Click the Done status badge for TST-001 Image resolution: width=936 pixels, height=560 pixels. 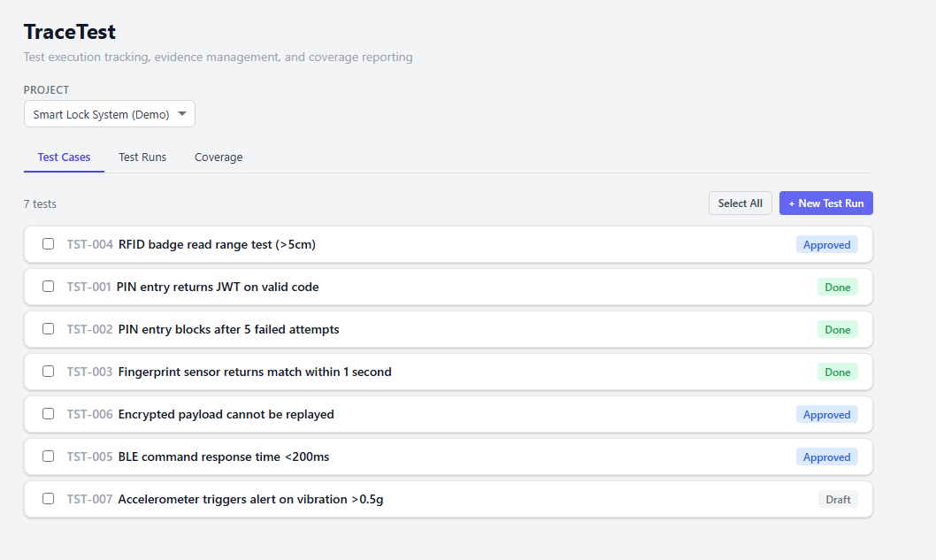click(x=838, y=288)
